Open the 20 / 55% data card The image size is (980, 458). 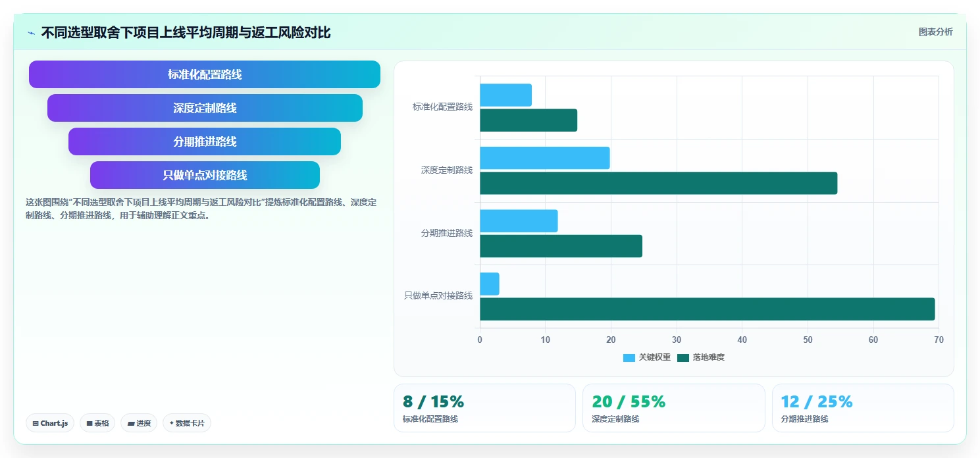point(673,408)
